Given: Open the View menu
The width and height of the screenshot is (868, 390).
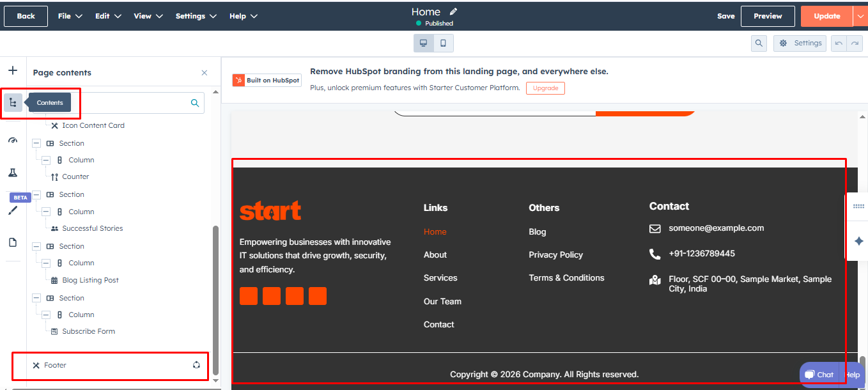Looking at the screenshot, I should (148, 16).
